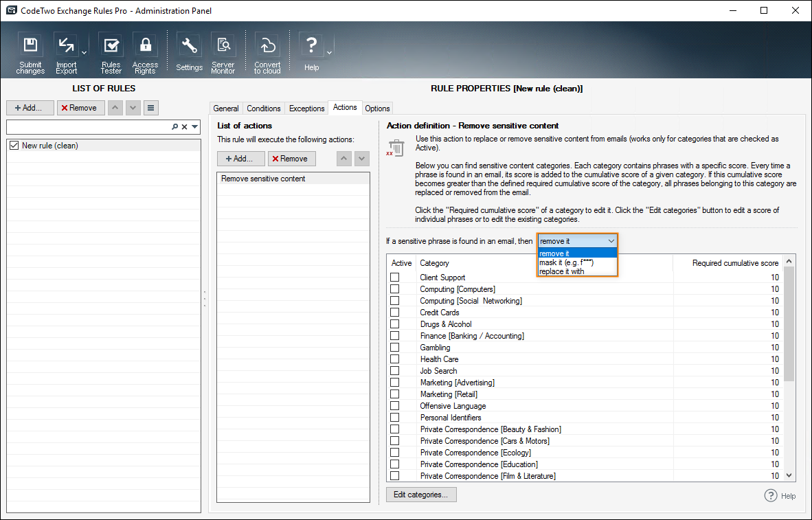Expand the rules search filter dropdown
812x520 pixels.
[194, 126]
